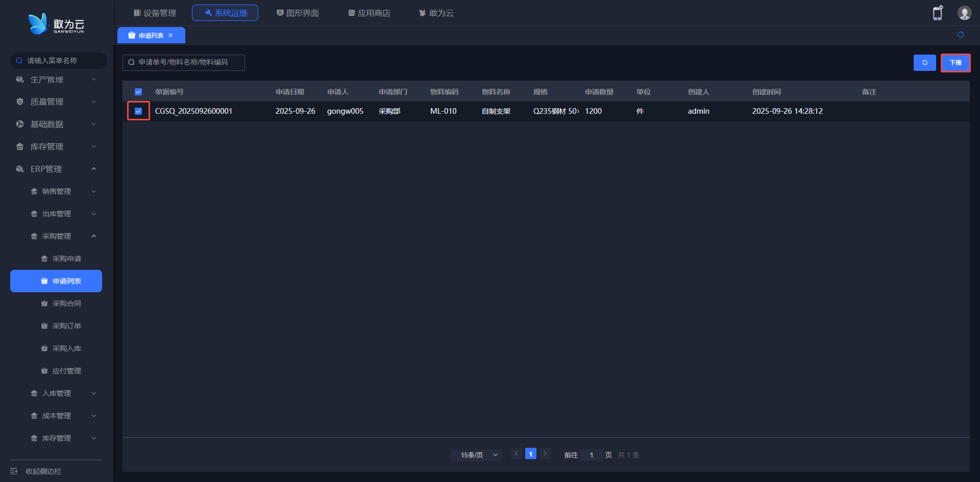The width and height of the screenshot is (980, 482).
Task: Click the 申请数量 column header
Action: [599, 92]
